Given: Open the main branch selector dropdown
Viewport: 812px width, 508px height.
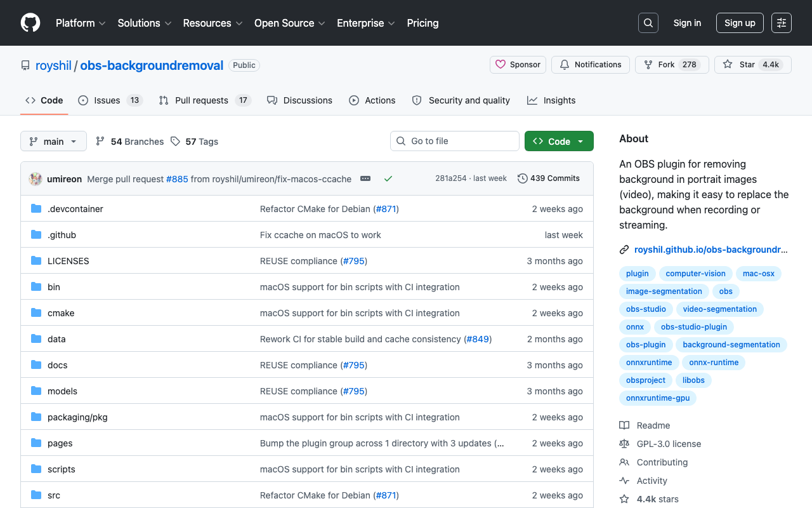Looking at the screenshot, I should pyautogui.click(x=53, y=141).
